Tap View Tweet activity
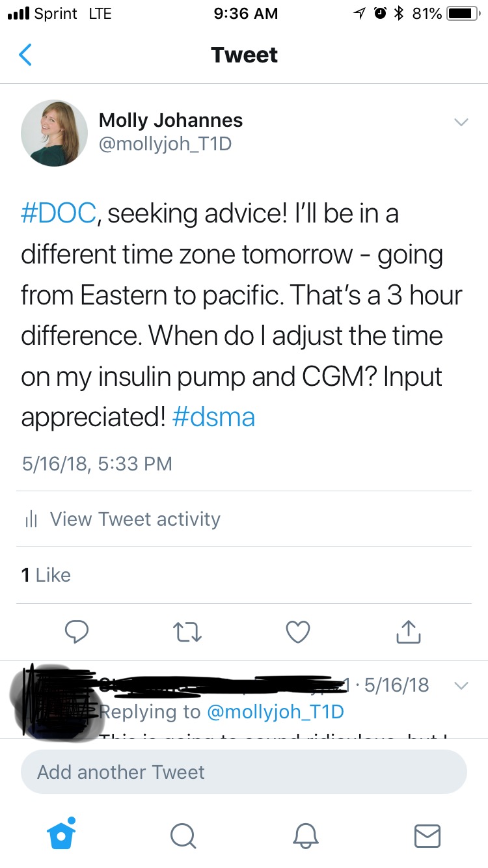The image size is (488, 868). coord(135,519)
